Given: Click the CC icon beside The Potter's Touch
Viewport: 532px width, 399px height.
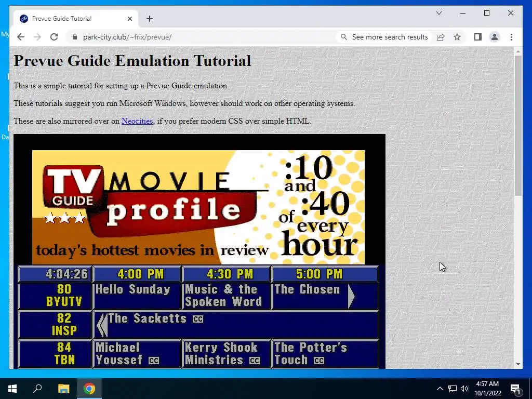Looking at the screenshot, I should pos(319,361).
